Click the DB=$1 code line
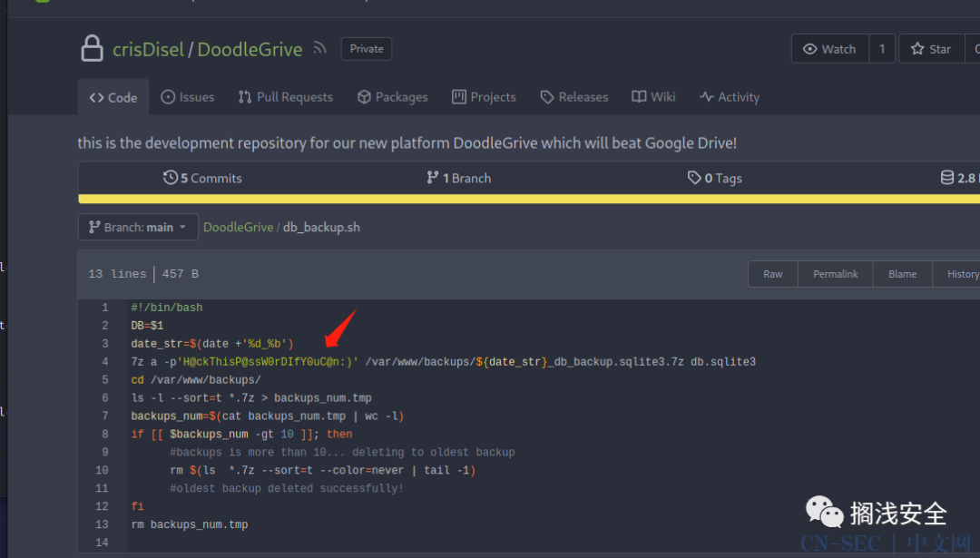This screenshot has width=980, height=558. (x=148, y=326)
